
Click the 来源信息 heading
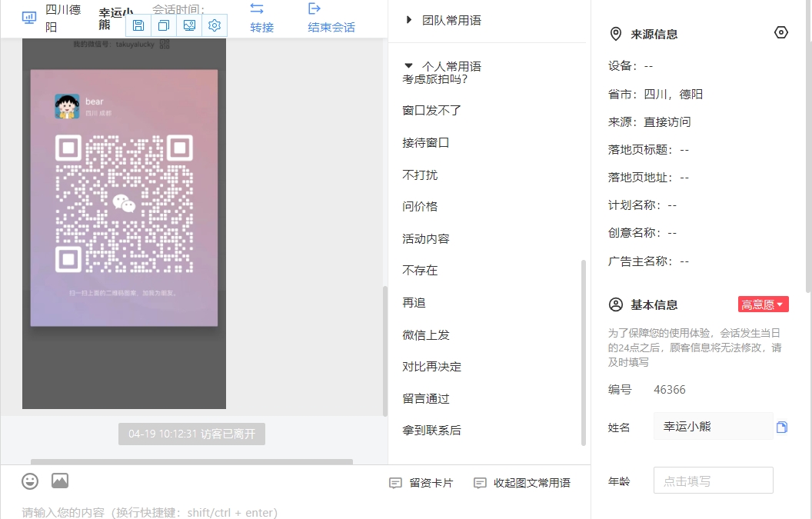(x=654, y=34)
